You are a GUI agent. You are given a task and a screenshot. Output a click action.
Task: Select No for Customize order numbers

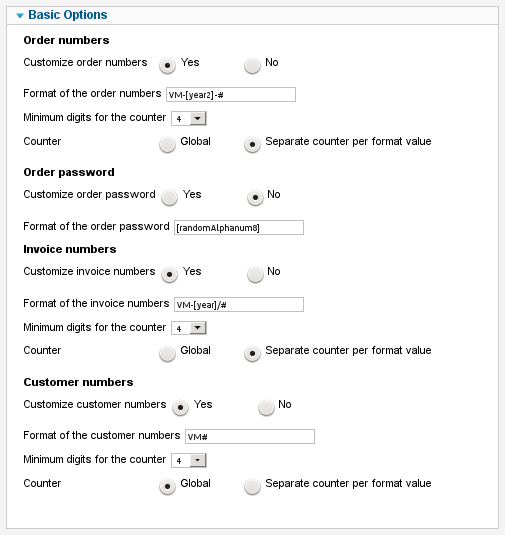(252, 65)
